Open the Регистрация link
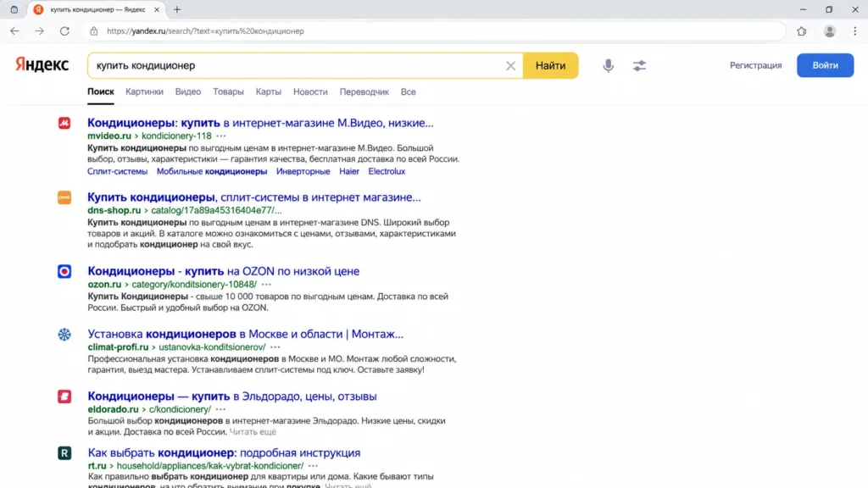This screenshot has width=868, height=488. [755, 65]
